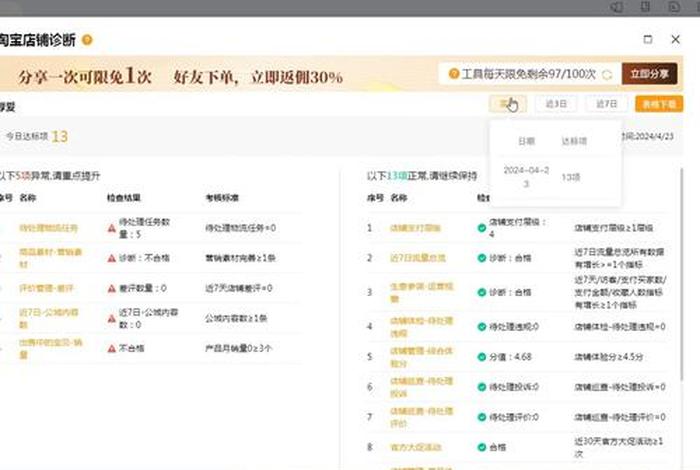This screenshot has height=470, width=700.
Task: Open the 近7日-公域内容数 link
Action: coord(49,318)
